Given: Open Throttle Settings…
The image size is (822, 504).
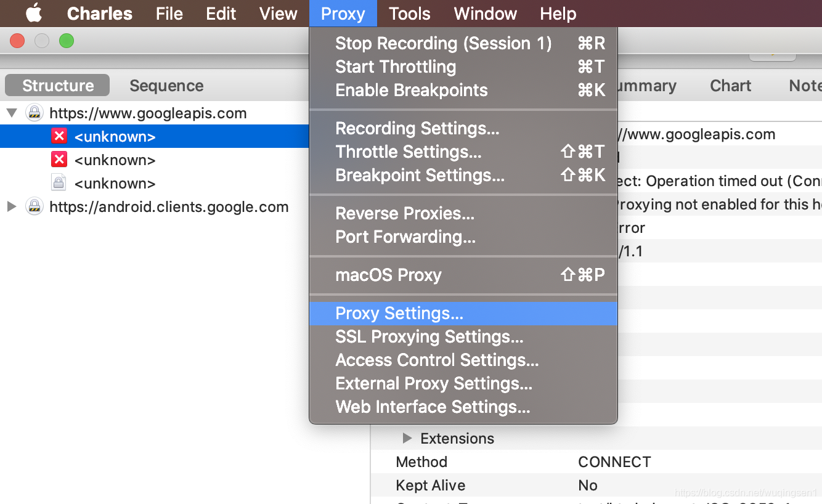Looking at the screenshot, I should pyautogui.click(x=463, y=152).
